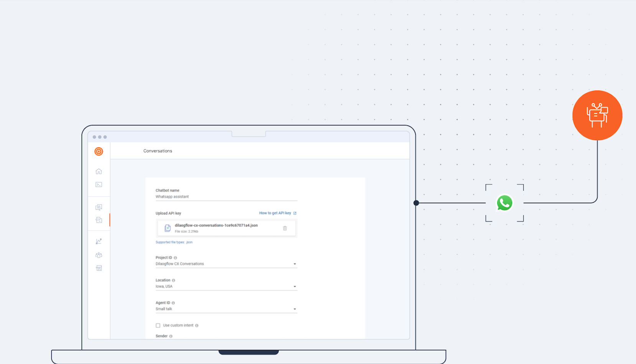Select the chatbot icon beside the orange marker

tap(99, 220)
